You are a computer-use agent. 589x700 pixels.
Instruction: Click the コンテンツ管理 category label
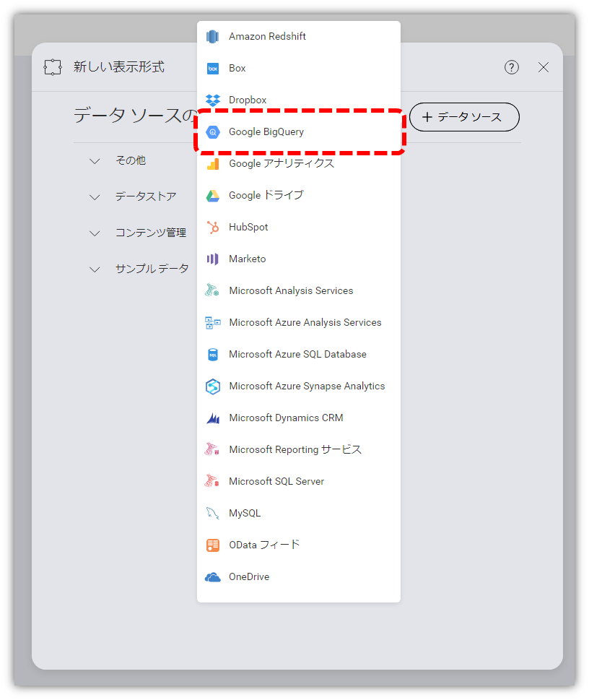[x=151, y=233]
